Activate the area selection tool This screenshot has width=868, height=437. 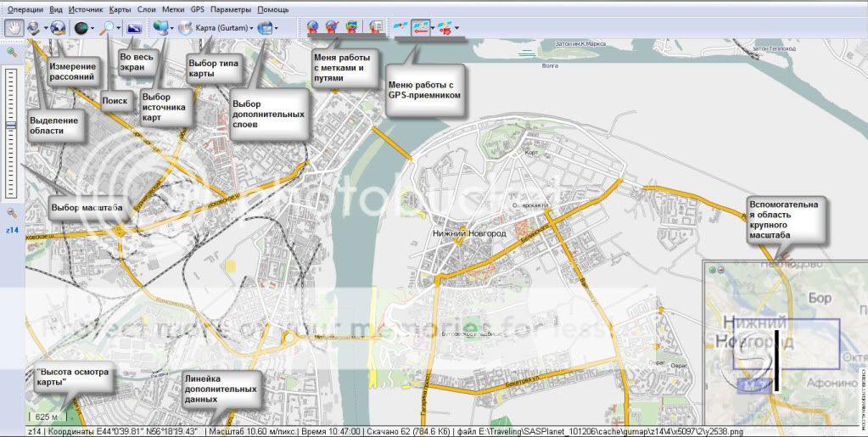[34, 27]
